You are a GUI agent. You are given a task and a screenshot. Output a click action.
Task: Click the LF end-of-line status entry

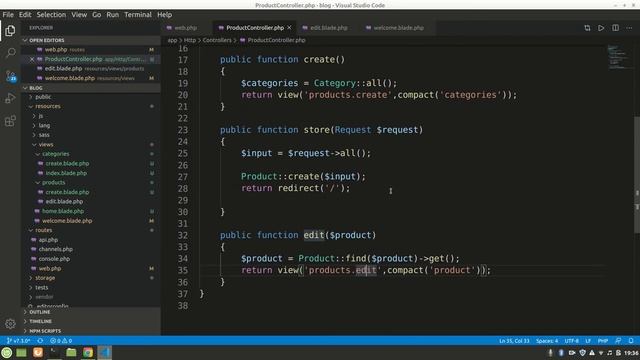(588, 340)
